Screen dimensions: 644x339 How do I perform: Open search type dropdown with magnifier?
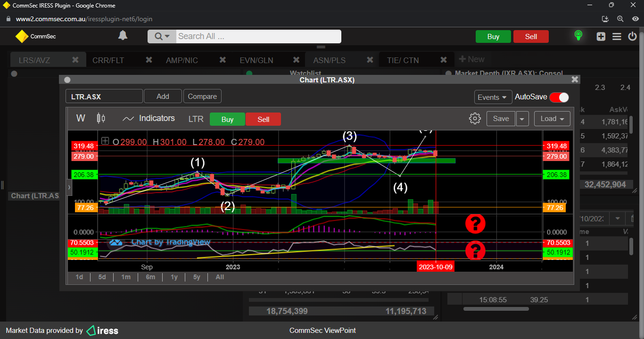162,36
